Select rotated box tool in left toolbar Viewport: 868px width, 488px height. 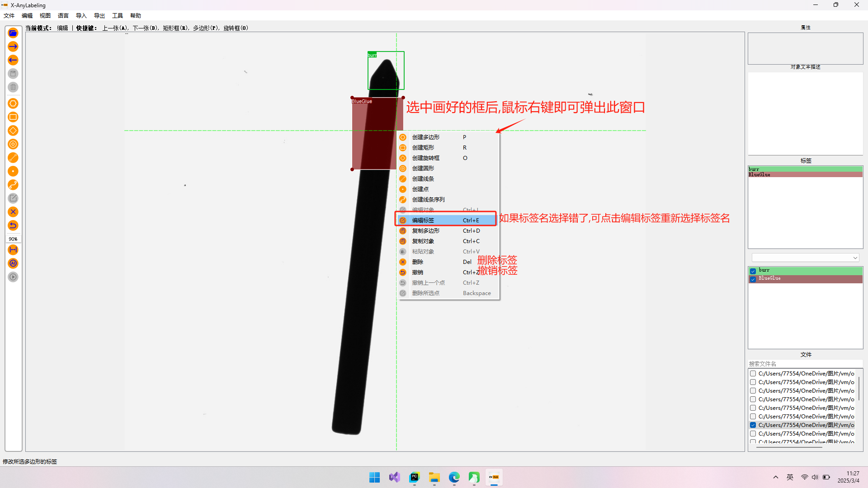tap(13, 131)
